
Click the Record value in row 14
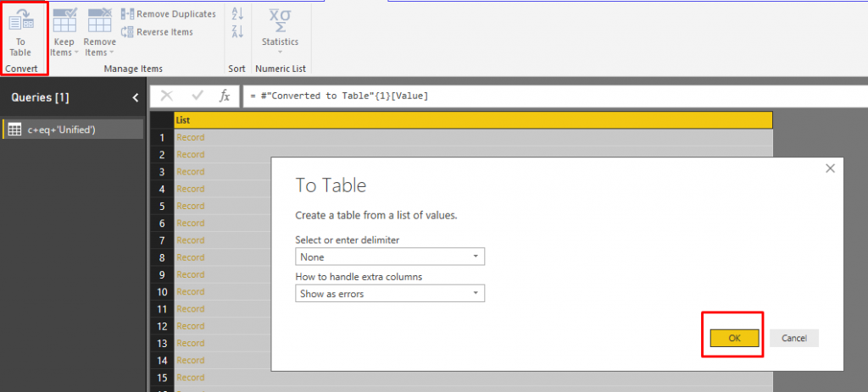click(191, 360)
